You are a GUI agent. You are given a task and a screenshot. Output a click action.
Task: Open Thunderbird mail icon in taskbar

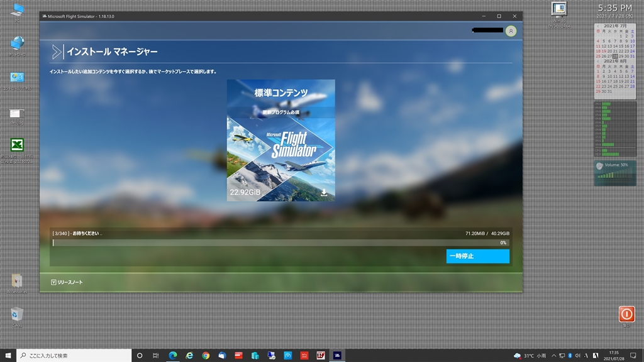pyautogui.click(x=222, y=356)
